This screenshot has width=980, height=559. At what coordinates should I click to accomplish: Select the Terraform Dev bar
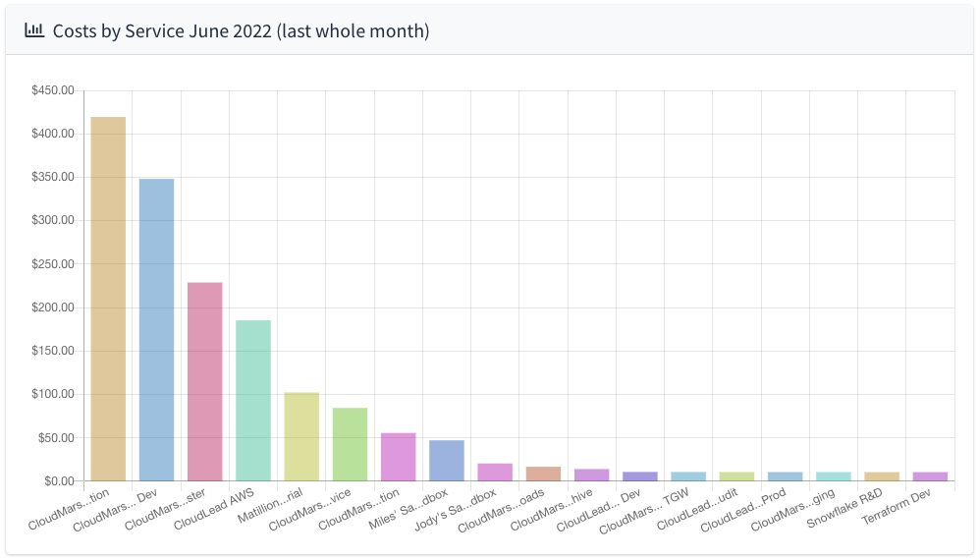pyautogui.click(x=930, y=476)
